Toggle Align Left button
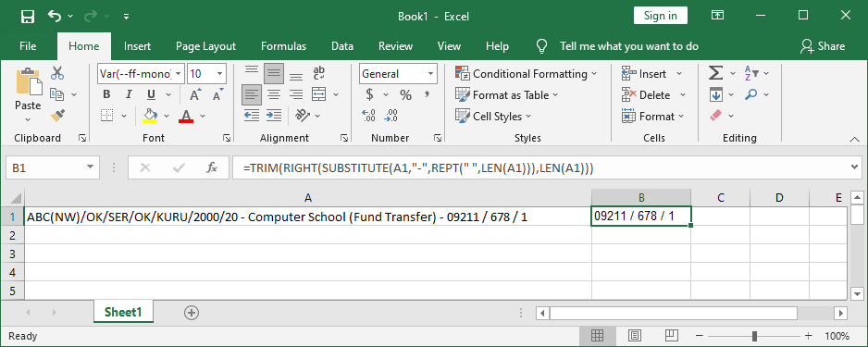868x347 pixels. [x=252, y=94]
